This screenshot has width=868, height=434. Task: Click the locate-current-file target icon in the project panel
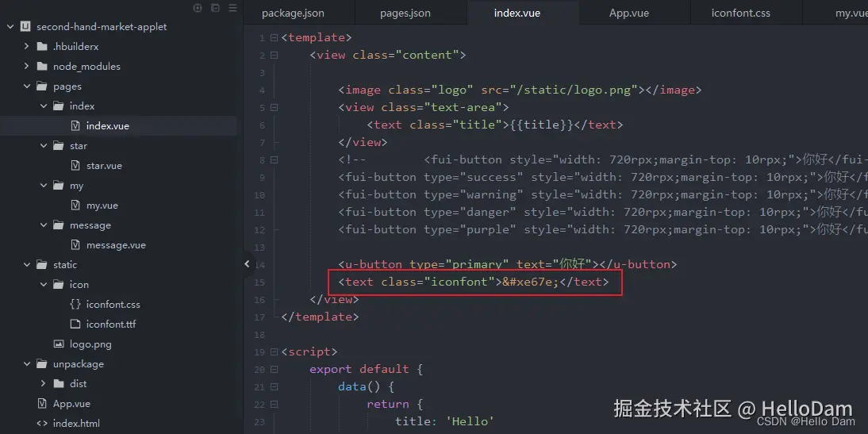(197, 8)
